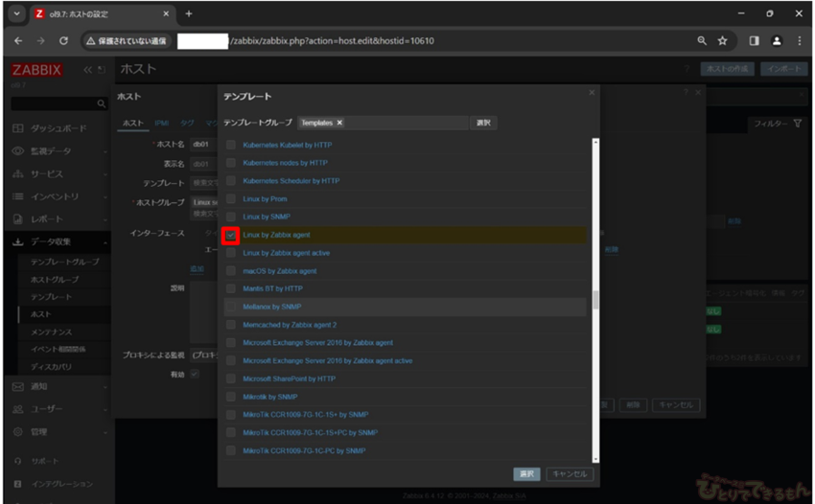Enable the Linux by SNMP checkbox
815x504 pixels.
(x=230, y=217)
